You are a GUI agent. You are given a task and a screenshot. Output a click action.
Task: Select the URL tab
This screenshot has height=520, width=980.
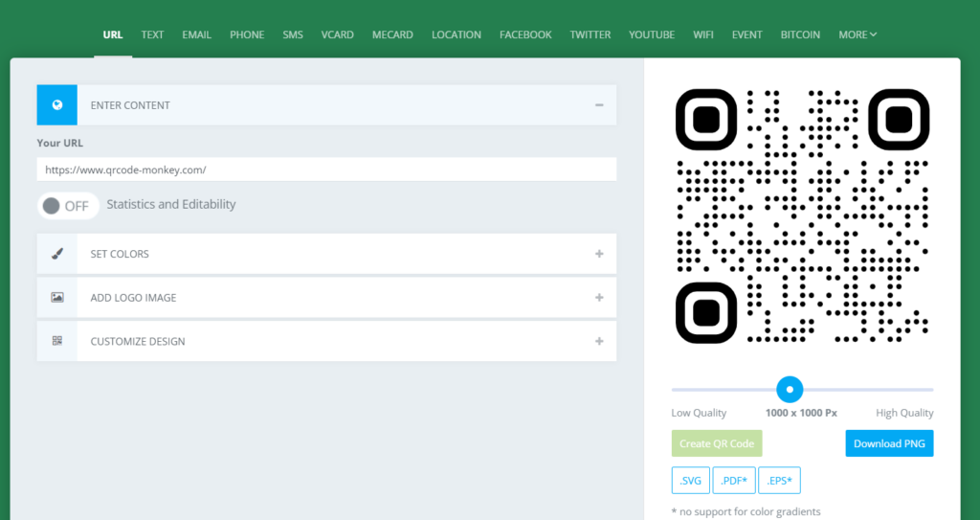[113, 34]
